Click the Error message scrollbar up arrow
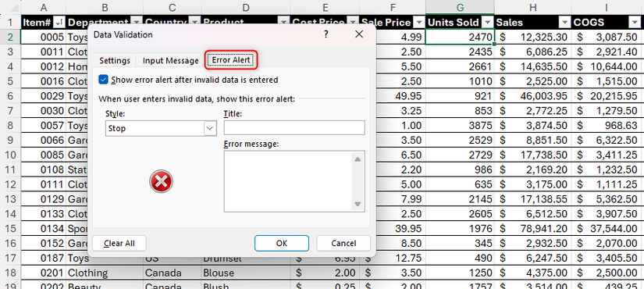 click(357, 159)
